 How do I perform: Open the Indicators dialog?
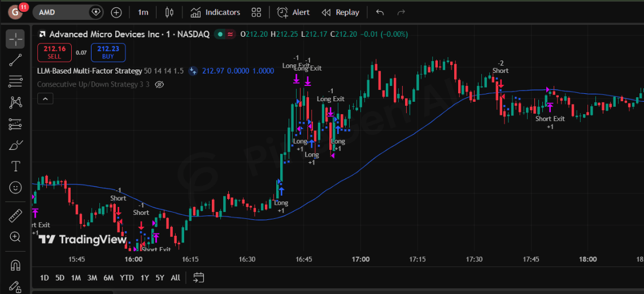coord(216,12)
